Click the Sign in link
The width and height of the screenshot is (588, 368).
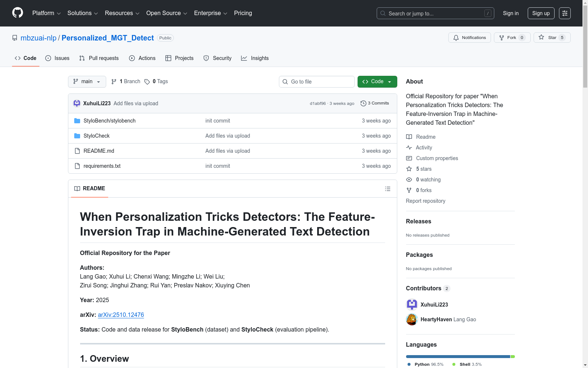click(511, 13)
